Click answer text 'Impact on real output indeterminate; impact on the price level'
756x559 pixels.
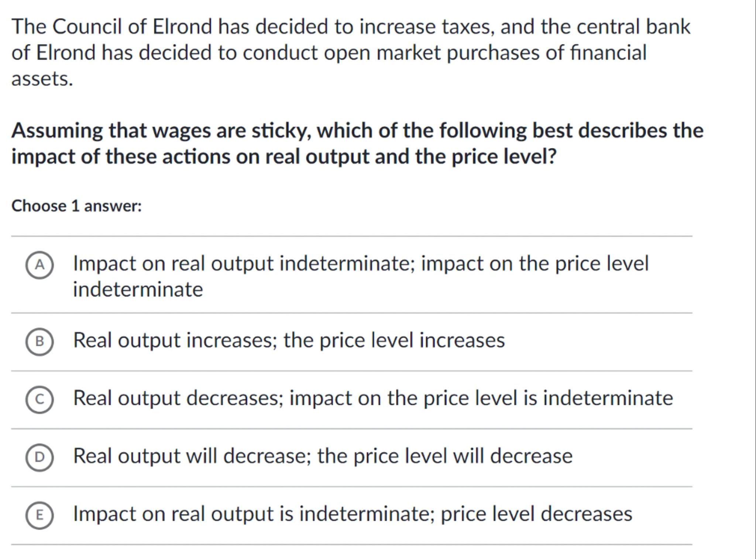pyautogui.click(x=361, y=263)
